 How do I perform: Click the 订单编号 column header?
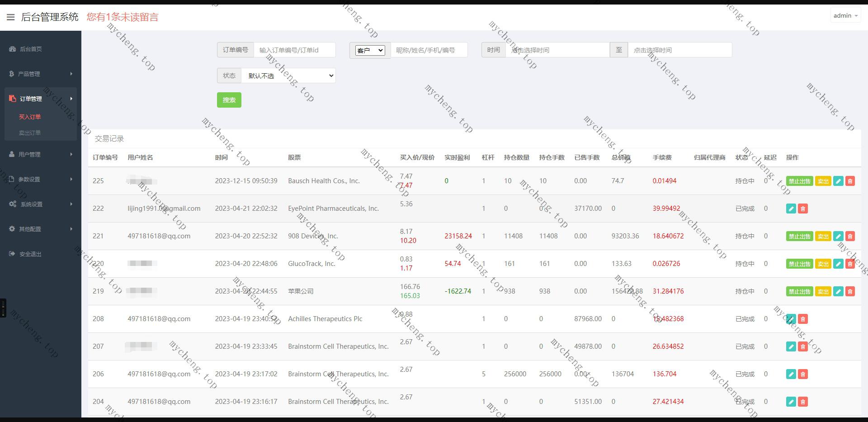point(105,157)
